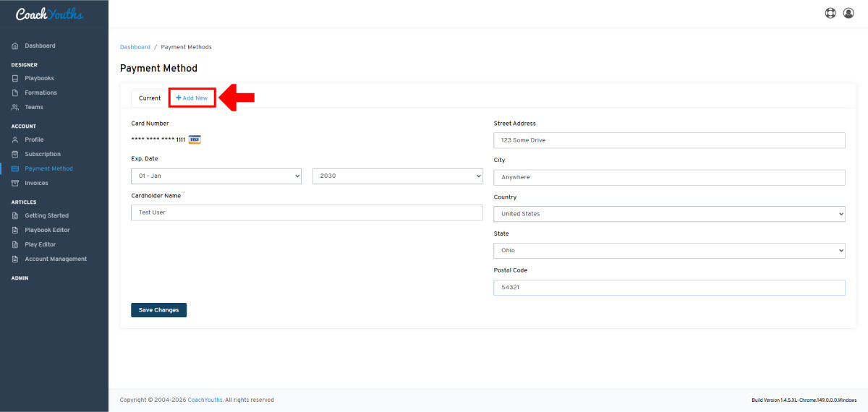Open the Account Management article

coord(54,259)
